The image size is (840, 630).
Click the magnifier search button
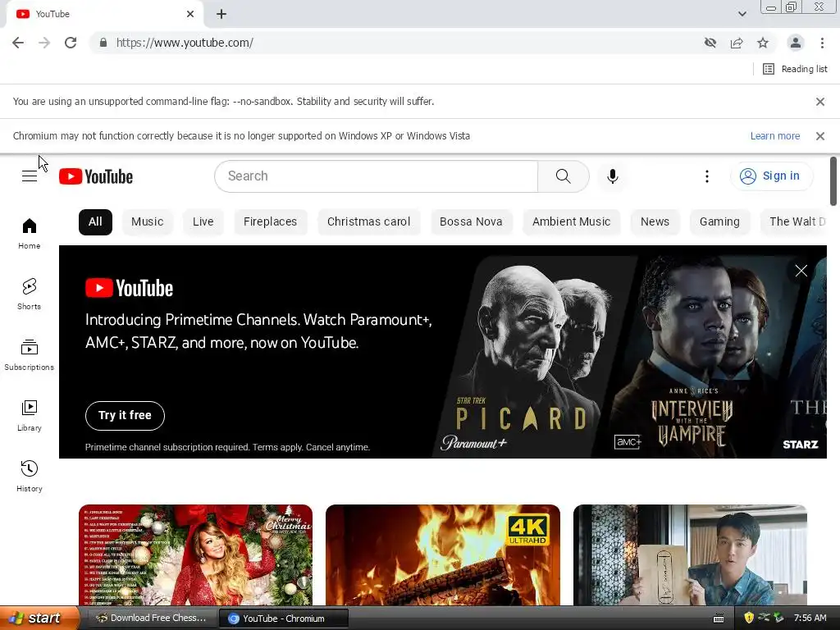tap(563, 176)
